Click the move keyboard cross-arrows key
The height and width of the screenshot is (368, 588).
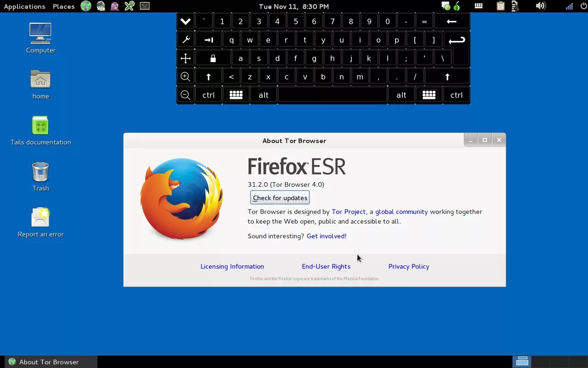(x=186, y=58)
